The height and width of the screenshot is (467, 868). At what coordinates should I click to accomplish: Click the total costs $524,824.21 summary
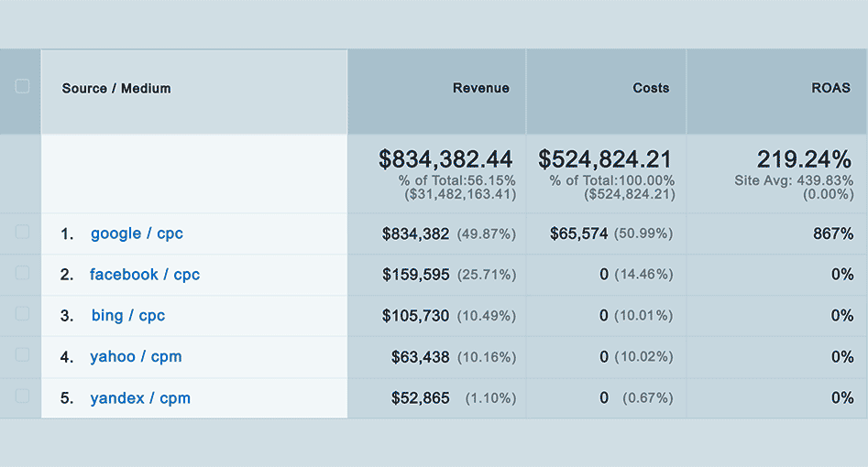(605, 159)
